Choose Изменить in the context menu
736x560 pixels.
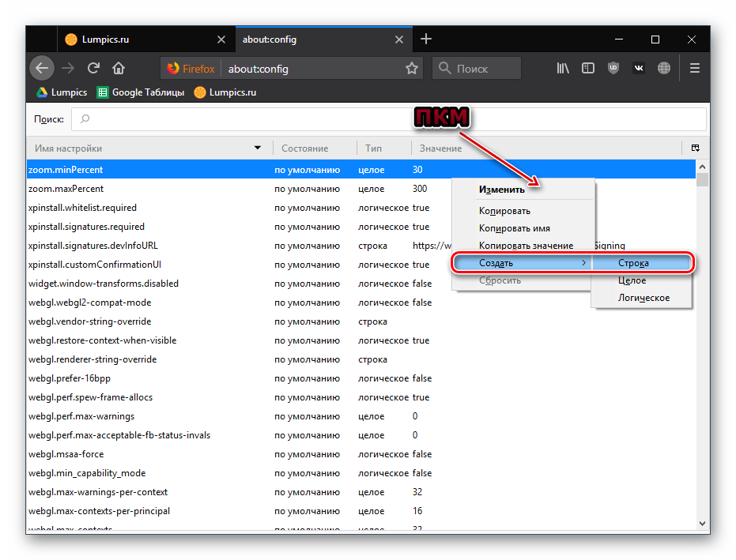[501, 190]
